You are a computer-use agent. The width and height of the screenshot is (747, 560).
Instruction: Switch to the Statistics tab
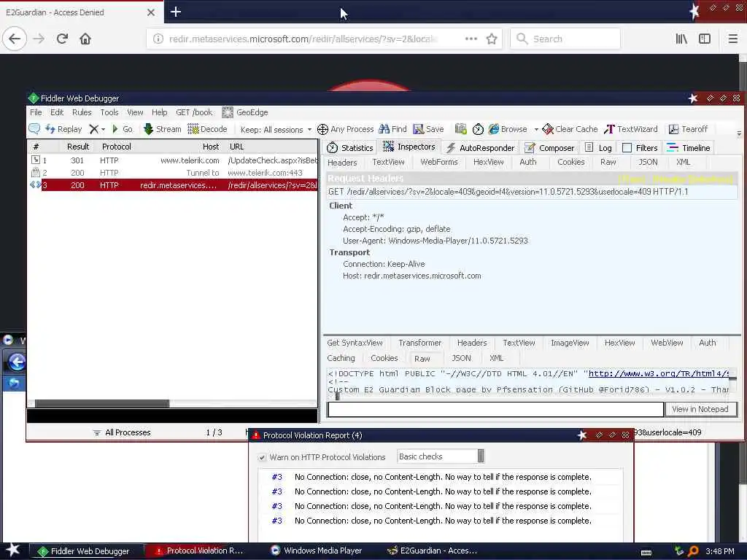[x=349, y=147]
